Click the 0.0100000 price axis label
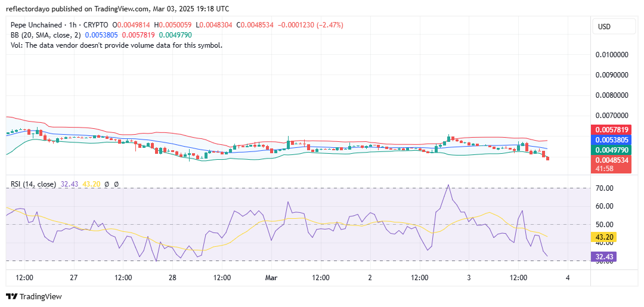This screenshot has height=307, width=644. pos(612,55)
